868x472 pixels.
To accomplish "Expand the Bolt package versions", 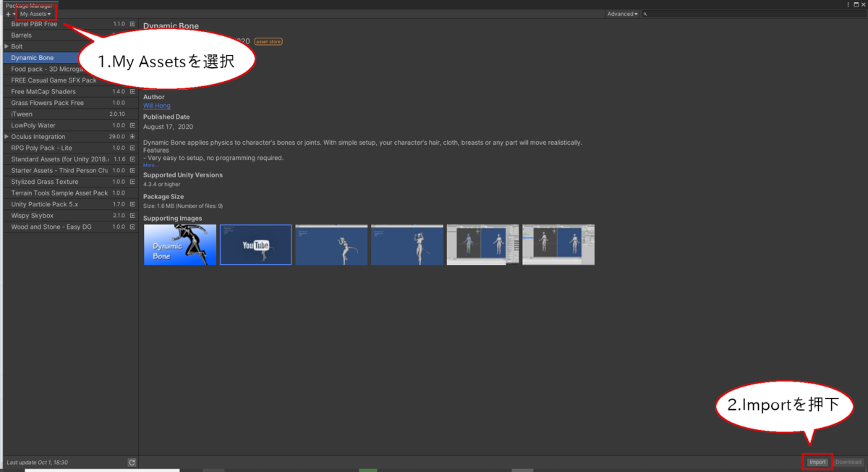I will click(7, 46).
